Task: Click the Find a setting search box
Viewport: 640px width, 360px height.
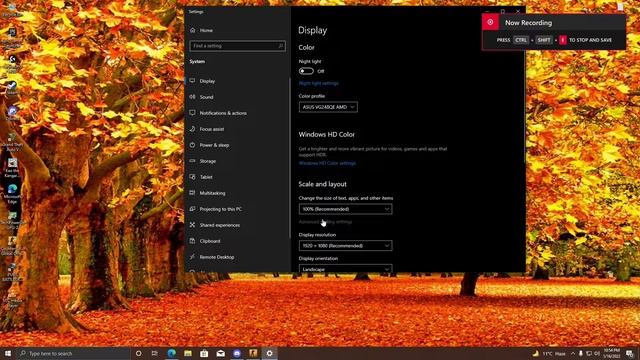Action: [237, 46]
